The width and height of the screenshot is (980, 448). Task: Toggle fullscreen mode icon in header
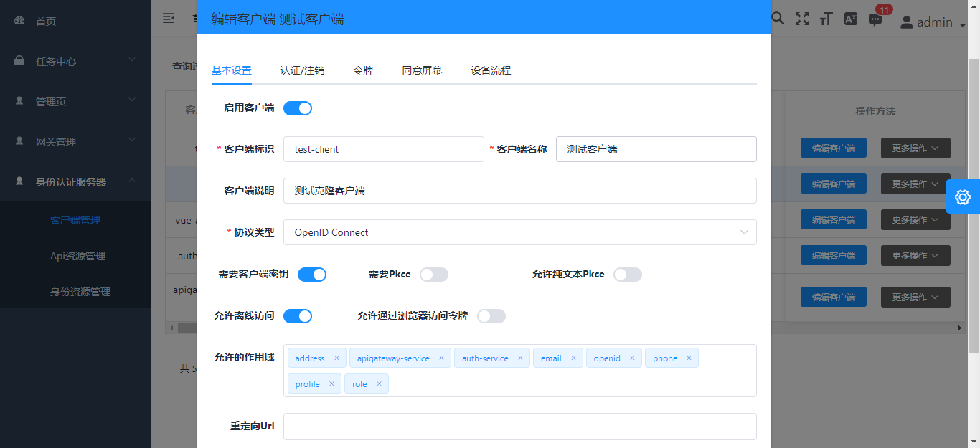(802, 19)
